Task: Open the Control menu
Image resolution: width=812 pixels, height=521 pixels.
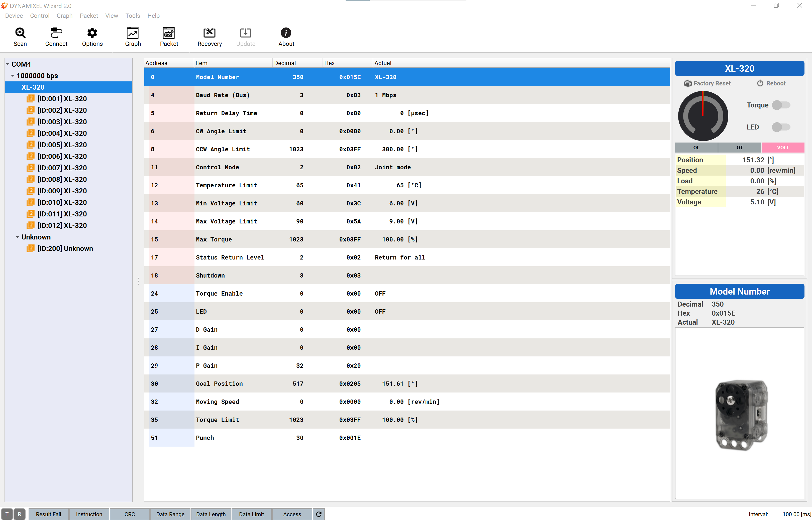Action: tap(40, 16)
